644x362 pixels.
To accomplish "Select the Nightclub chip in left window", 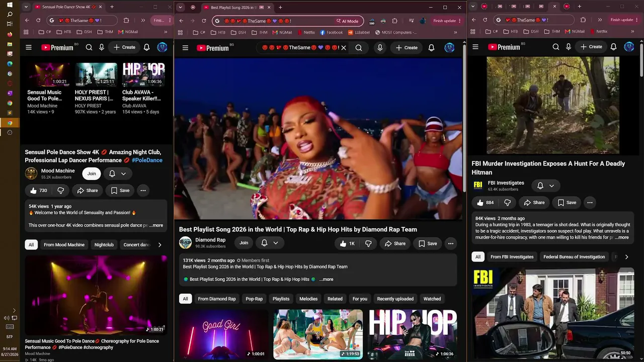I will pos(104,245).
